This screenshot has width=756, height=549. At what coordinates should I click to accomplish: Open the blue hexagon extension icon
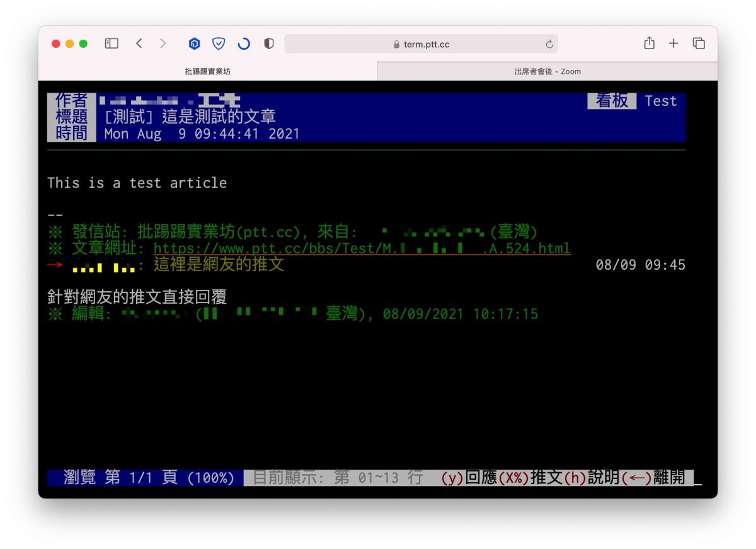(x=195, y=43)
